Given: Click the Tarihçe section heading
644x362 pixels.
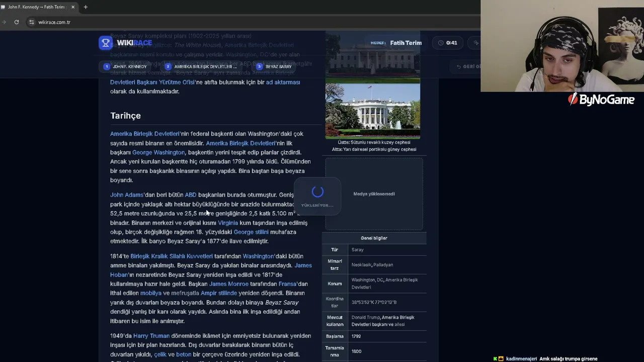Looking at the screenshot, I should point(125,116).
